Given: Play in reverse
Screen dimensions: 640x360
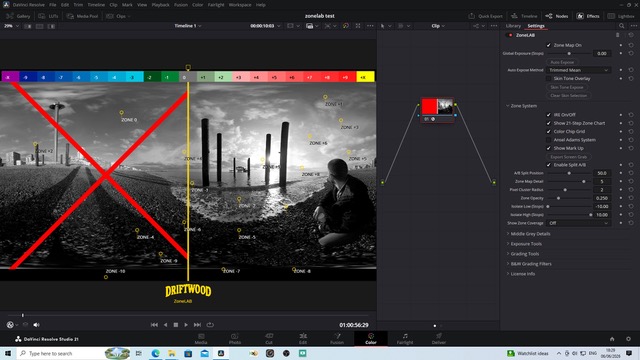Looking at the screenshot, I should [165, 325].
